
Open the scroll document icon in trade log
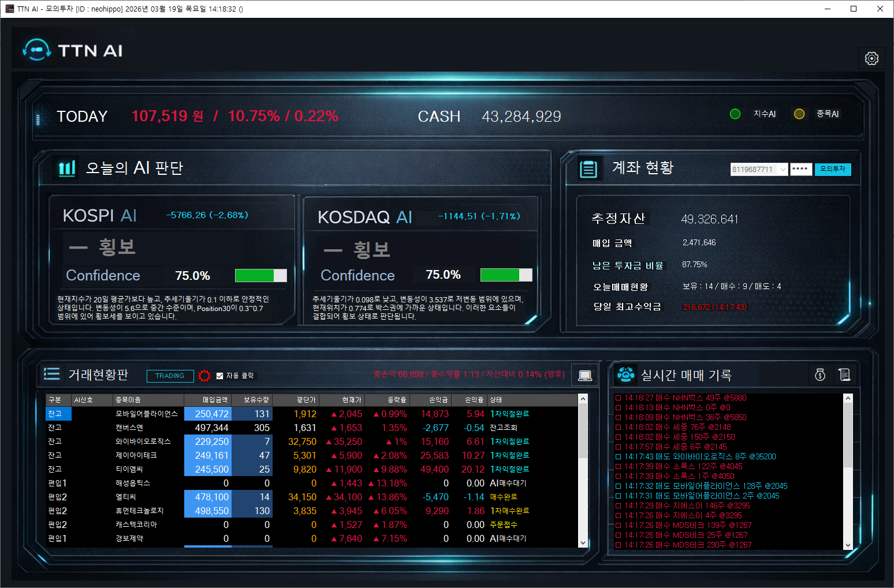tap(844, 375)
